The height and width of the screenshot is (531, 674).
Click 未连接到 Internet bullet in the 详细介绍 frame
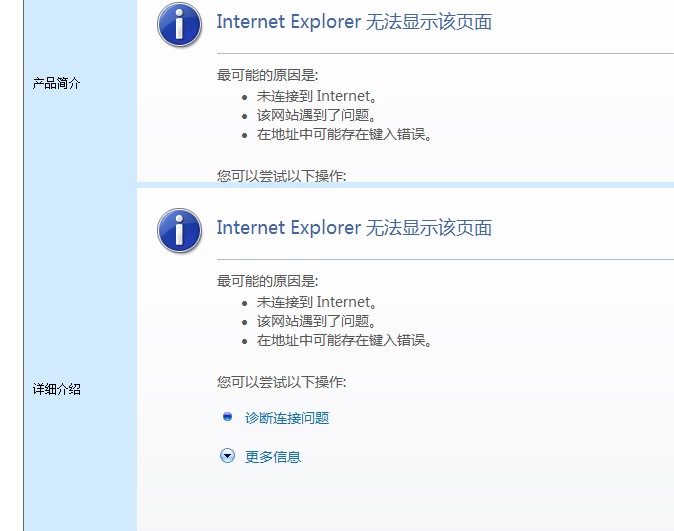pos(316,302)
